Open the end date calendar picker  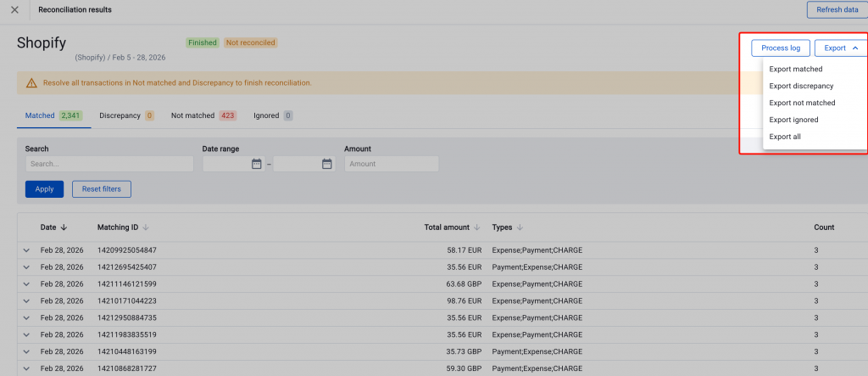coord(326,164)
